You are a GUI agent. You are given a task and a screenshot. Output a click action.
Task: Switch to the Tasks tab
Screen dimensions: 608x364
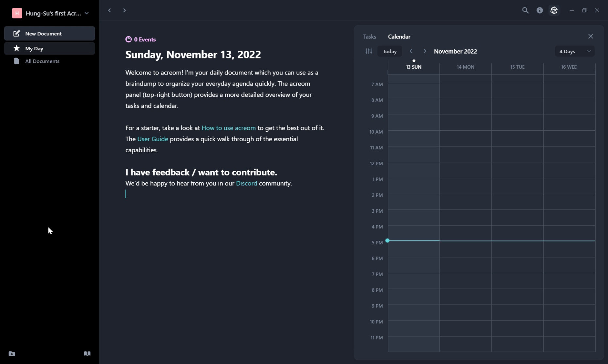click(x=370, y=37)
